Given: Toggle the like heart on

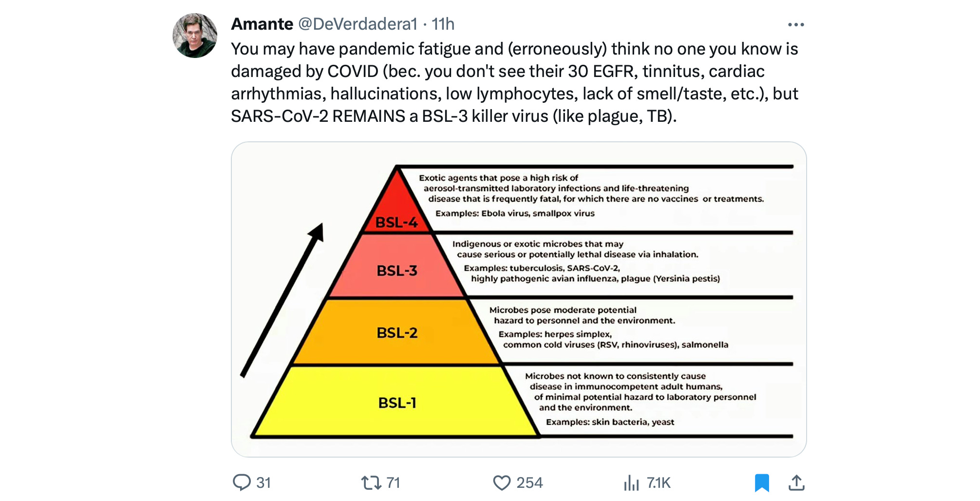Looking at the screenshot, I should click(502, 483).
